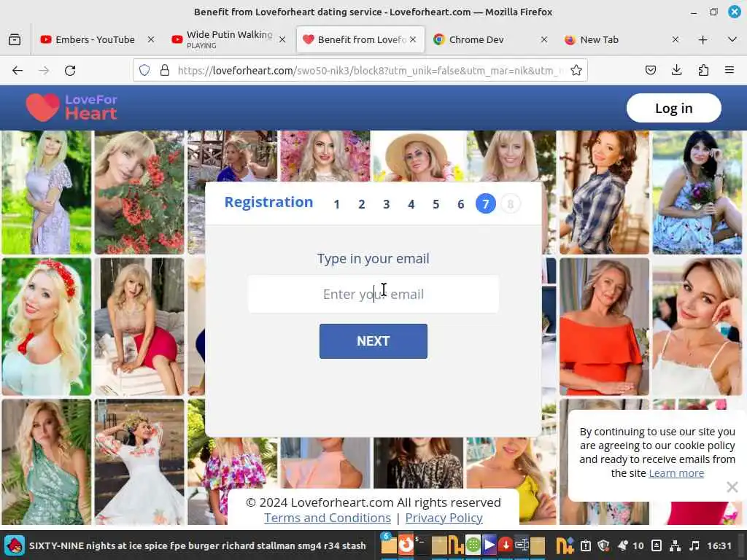
Task: Close the Wide Putin Walking tab
Action: [282, 39]
